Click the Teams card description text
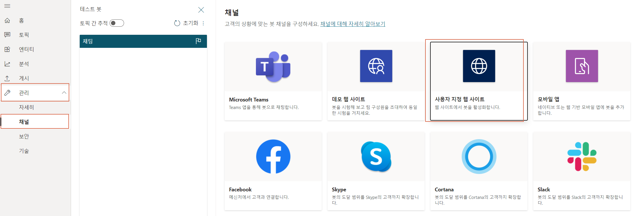Viewport: 644px width, 216px height. (x=264, y=107)
